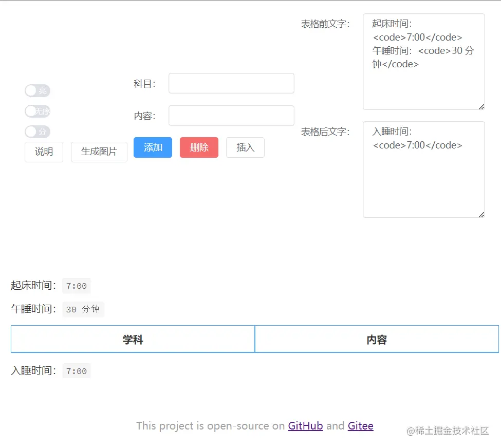Click inside the 科目 input field
This screenshot has height=448, width=501.
pos(231,83)
